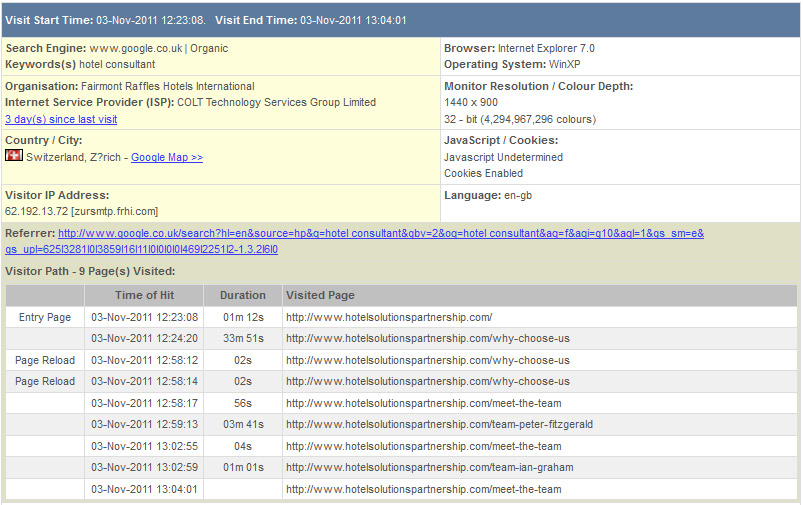Screen dimensions: 803x505
Task: Click the why-choose-us URL with 33m 51s duration
Action: [428, 339]
